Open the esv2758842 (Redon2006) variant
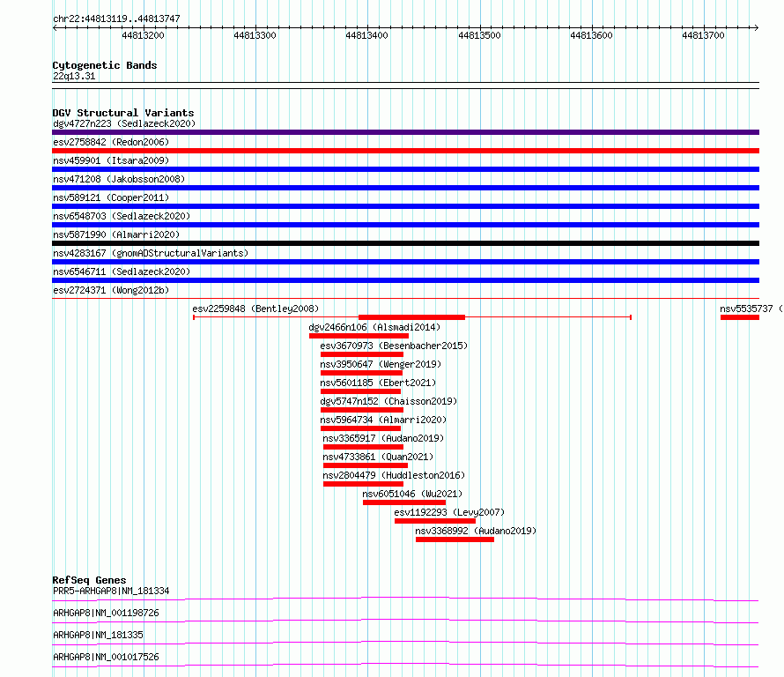 (111, 142)
